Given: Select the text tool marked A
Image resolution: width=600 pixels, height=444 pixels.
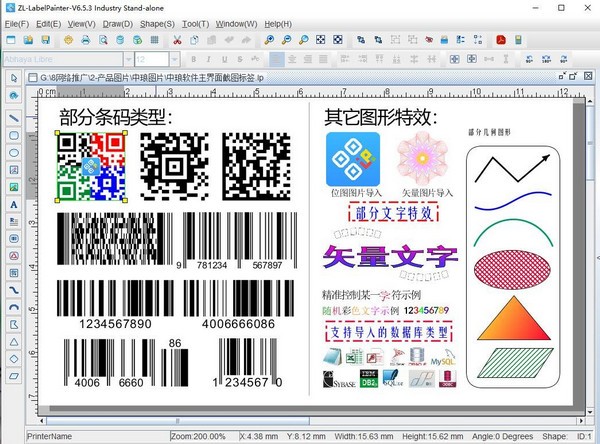Looking at the screenshot, I should pyautogui.click(x=14, y=204).
